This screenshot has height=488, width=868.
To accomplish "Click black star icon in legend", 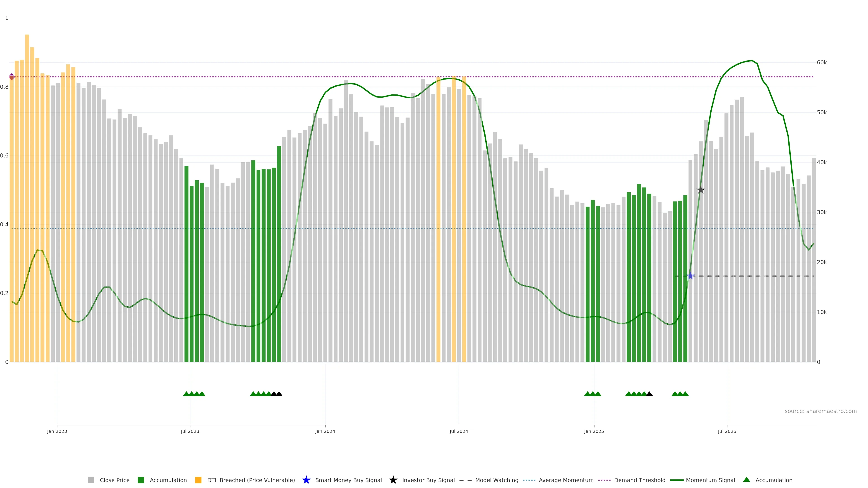I will click(x=393, y=480).
